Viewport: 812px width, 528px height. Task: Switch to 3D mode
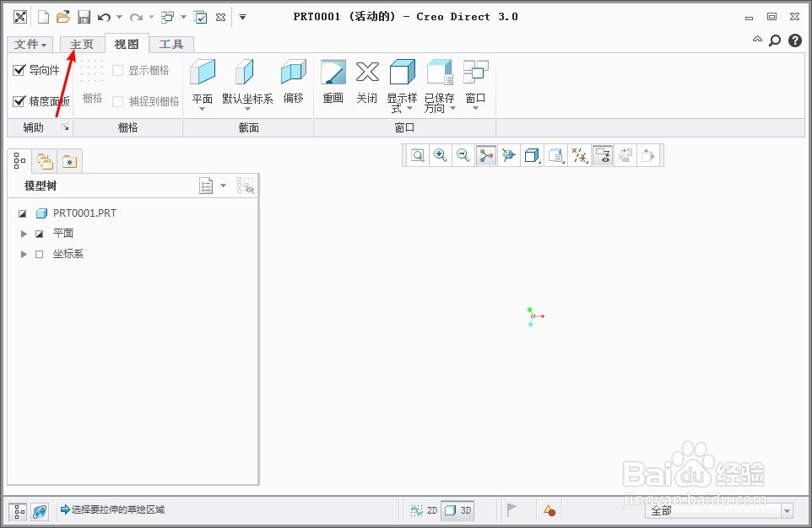point(457,510)
